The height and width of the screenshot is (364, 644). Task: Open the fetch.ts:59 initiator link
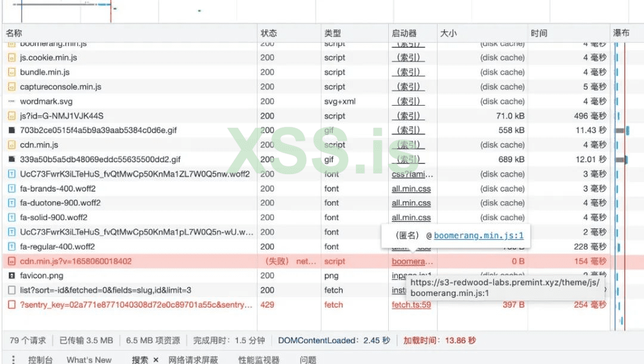point(411,305)
